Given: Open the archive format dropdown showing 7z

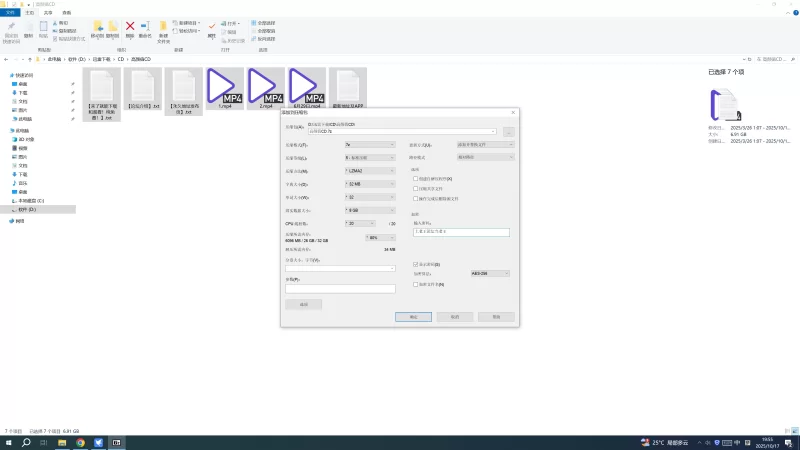Looking at the screenshot, I should [369, 145].
